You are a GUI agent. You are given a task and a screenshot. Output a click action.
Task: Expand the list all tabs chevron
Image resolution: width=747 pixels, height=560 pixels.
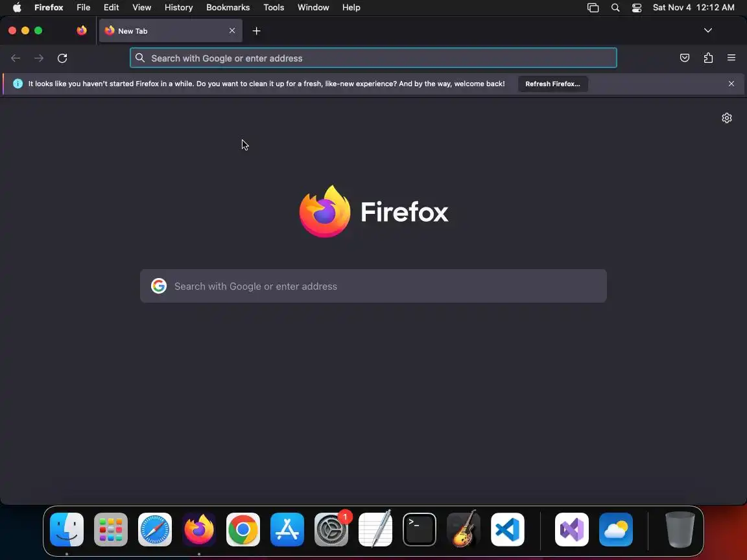click(708, 30)
